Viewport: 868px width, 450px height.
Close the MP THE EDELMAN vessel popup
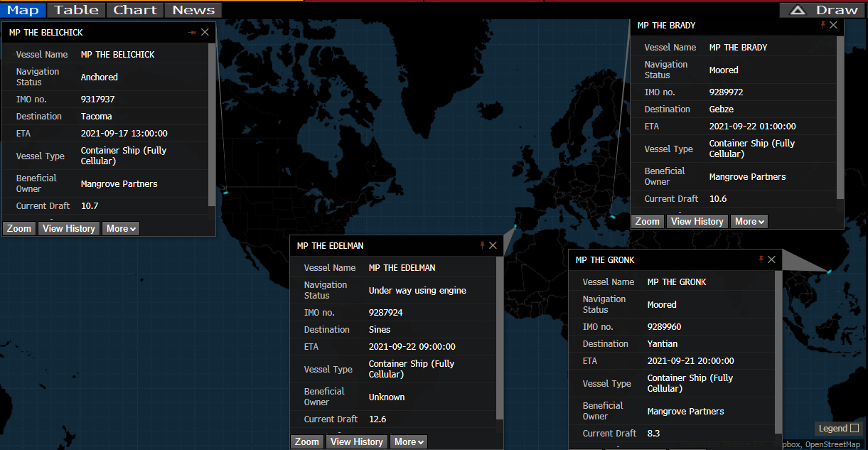click(493, 245)
